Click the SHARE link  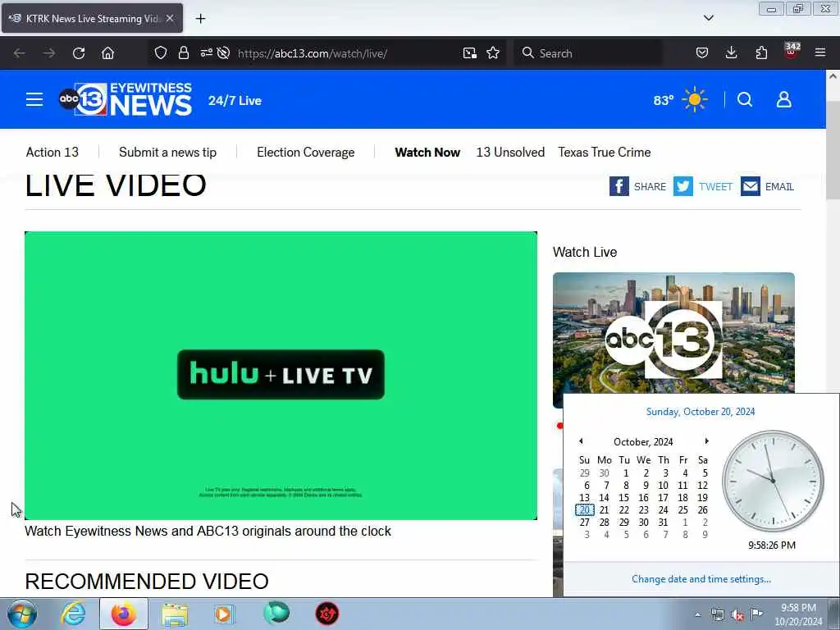tap(650, 186)
